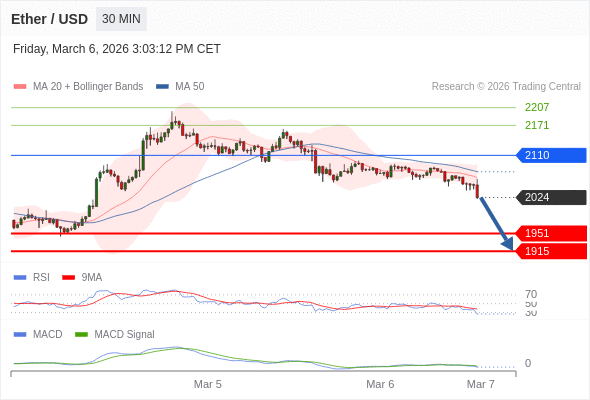Click the RSI legend label

pyautogui.click(x=41, y=278)
